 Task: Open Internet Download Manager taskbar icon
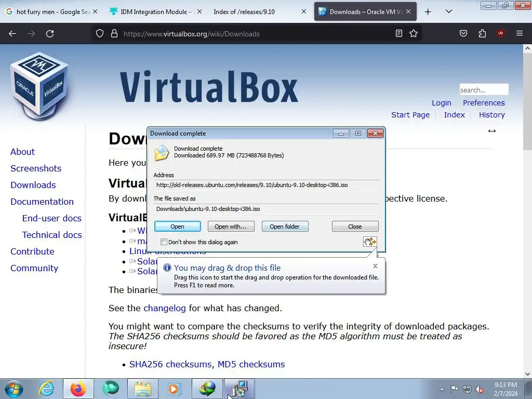point(207,389)
